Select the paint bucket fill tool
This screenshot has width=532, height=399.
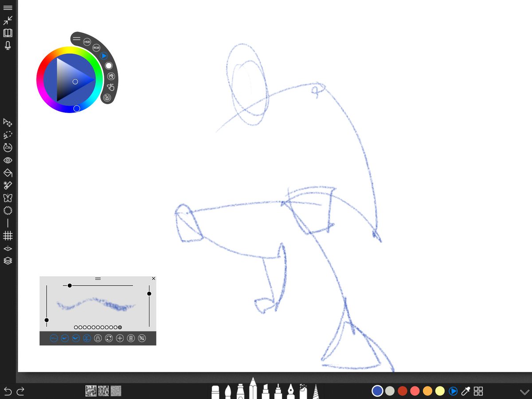[8, 172]
